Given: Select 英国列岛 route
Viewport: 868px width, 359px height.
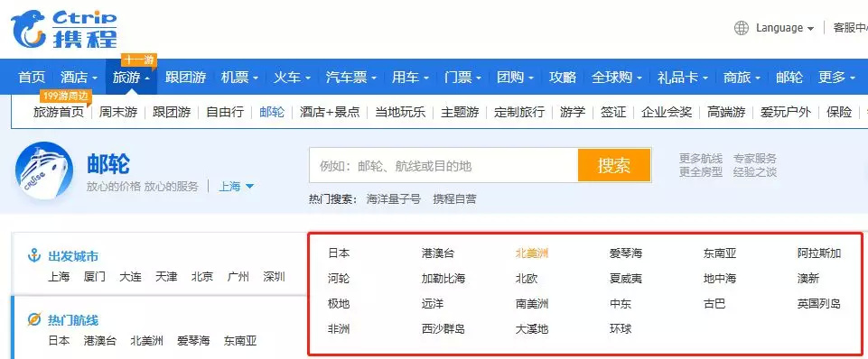Looking at the screenshot, I should (x=819, y=304).
